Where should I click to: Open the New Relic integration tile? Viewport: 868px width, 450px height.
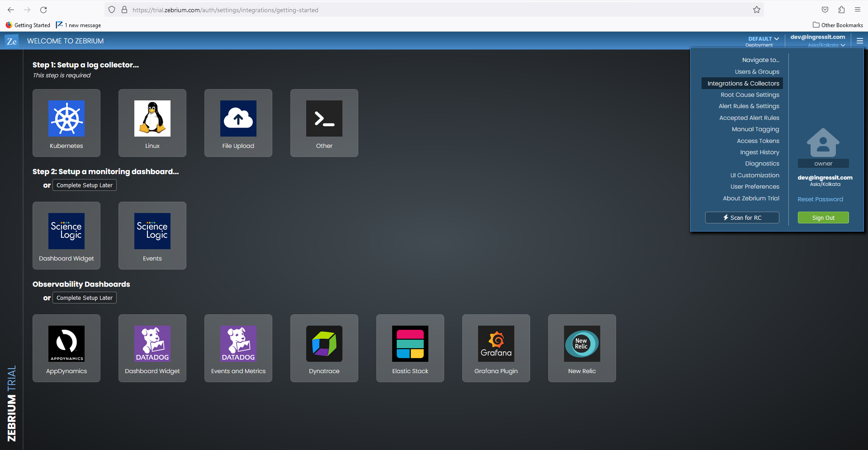[x=582, y=348]
